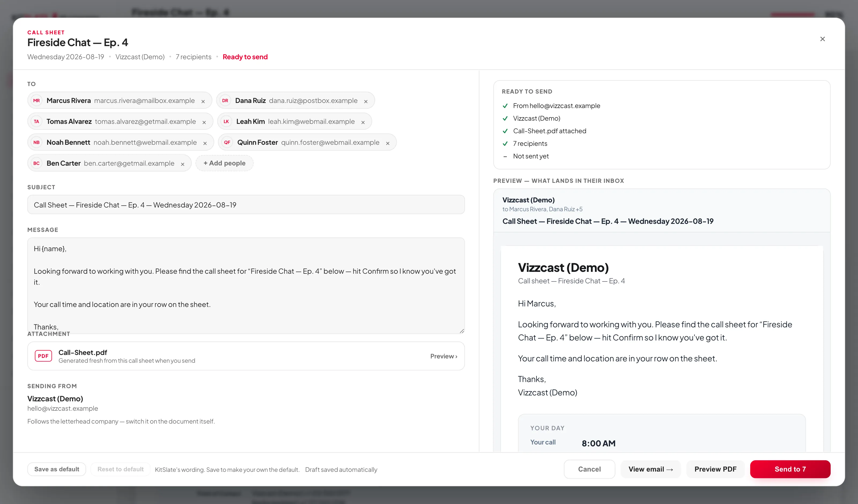858x504 pixels.
Task: Click Quinn Foster's QF avatar
Action: pos(227,142)
